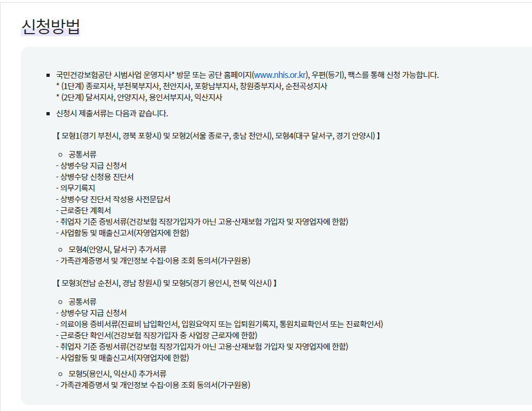Click the 모형3(전남 순천시, 경남 창원시) section header

coord(166,283)
